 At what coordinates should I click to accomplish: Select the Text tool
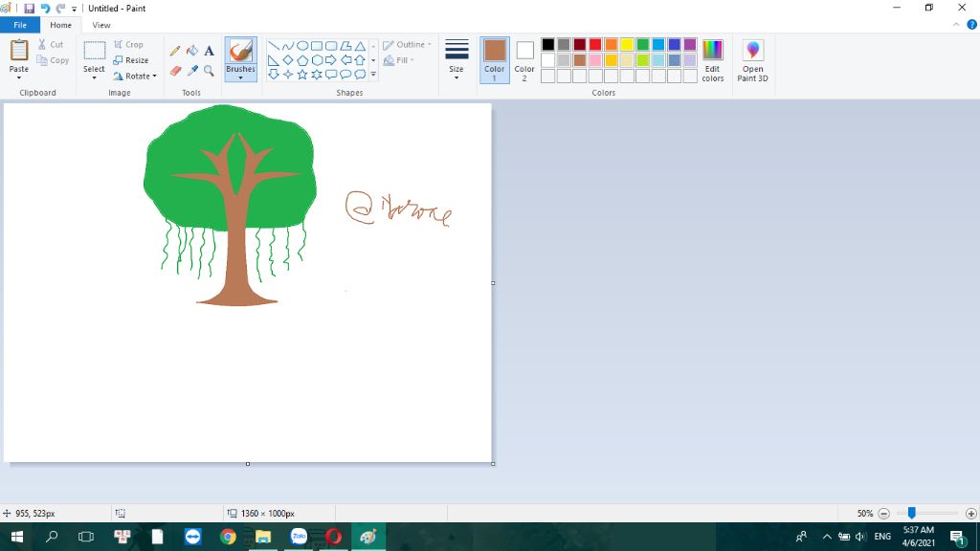click(x=209, y=52)
